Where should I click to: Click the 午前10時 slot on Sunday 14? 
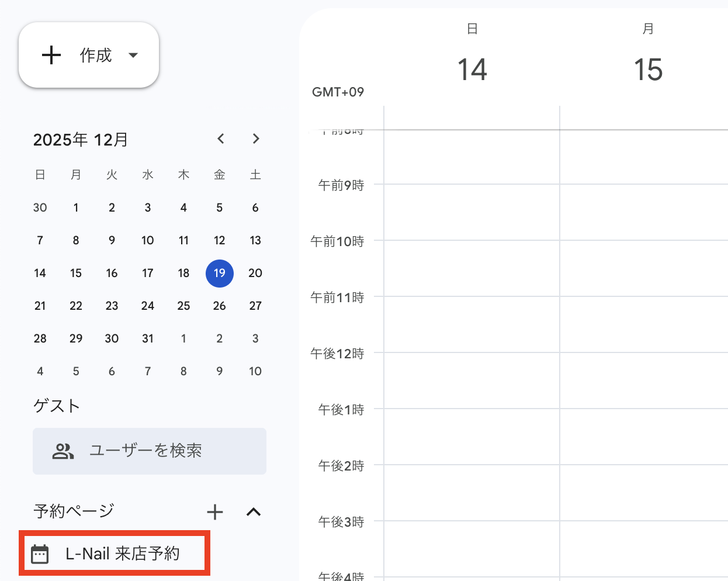472,268
